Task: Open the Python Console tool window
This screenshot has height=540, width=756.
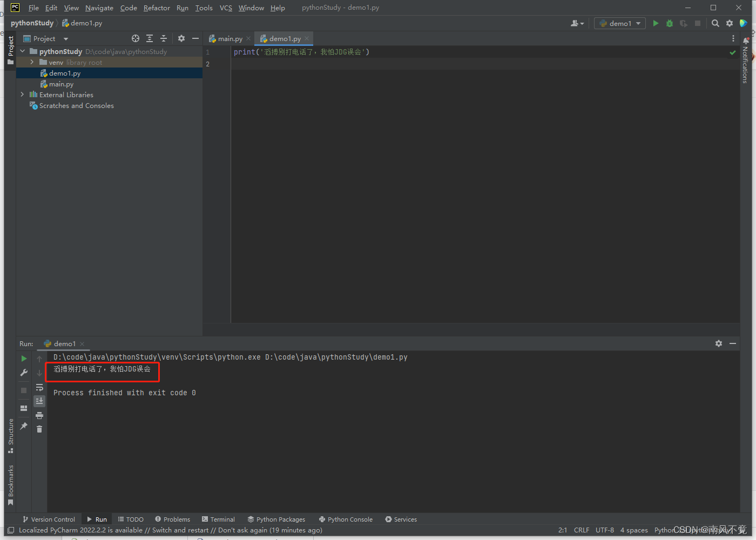Action: click(x=346, y=519)
